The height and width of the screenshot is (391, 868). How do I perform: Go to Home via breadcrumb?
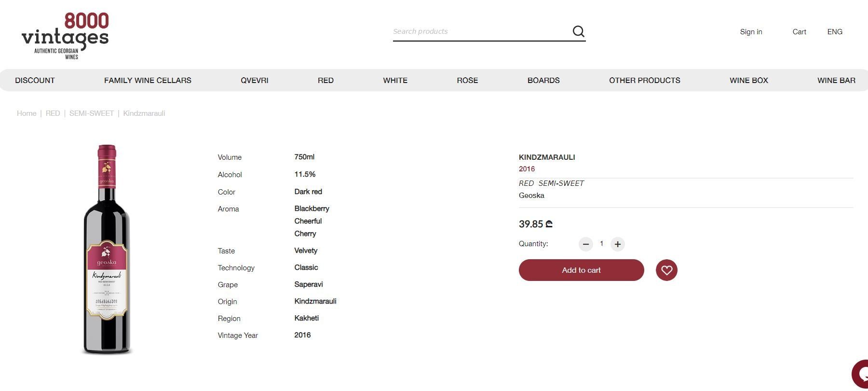(x=27, y=113)
